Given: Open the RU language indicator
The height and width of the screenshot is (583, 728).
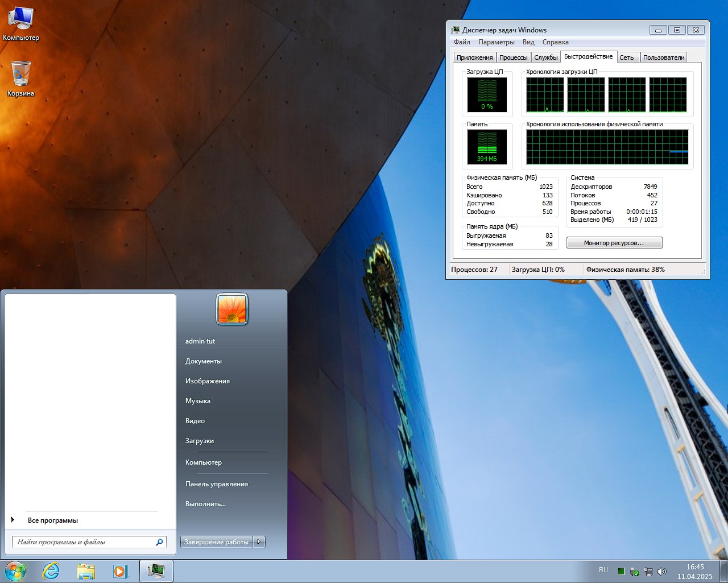Looking at the screenshot, I should click(603, 570).
